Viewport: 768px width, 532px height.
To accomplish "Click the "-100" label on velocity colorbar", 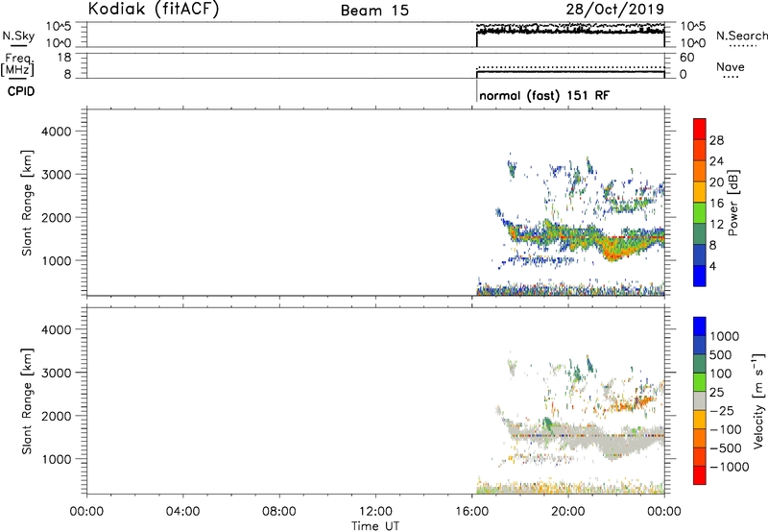I will point(726,429).
